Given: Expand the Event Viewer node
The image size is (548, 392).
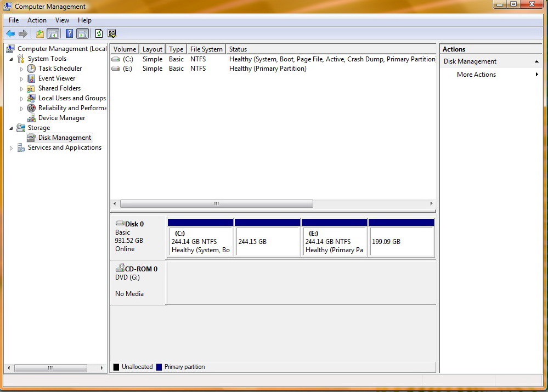Looking at the screenshot, I should click(x=21, y=79).
